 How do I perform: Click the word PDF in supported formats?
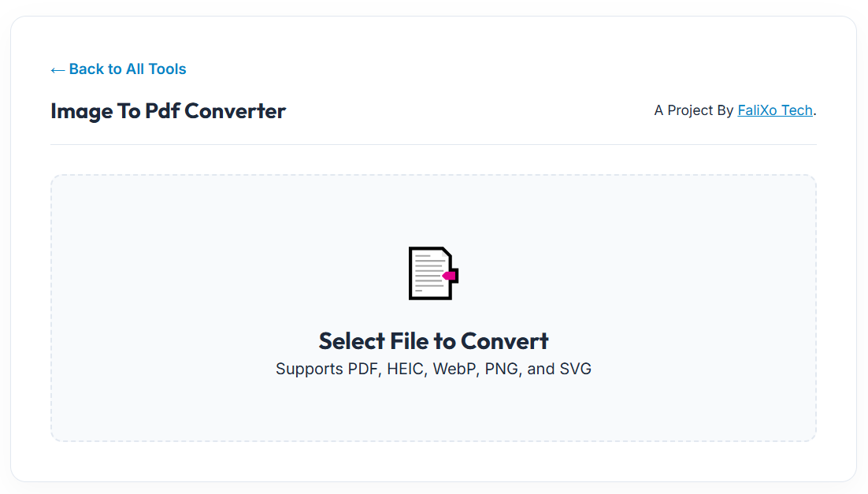pyautogui.click(x=363, y=369)
